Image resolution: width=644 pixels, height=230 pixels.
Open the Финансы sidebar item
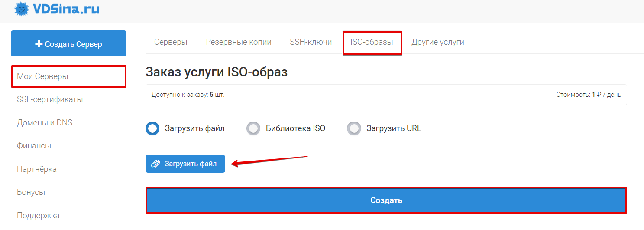[34, 146]
